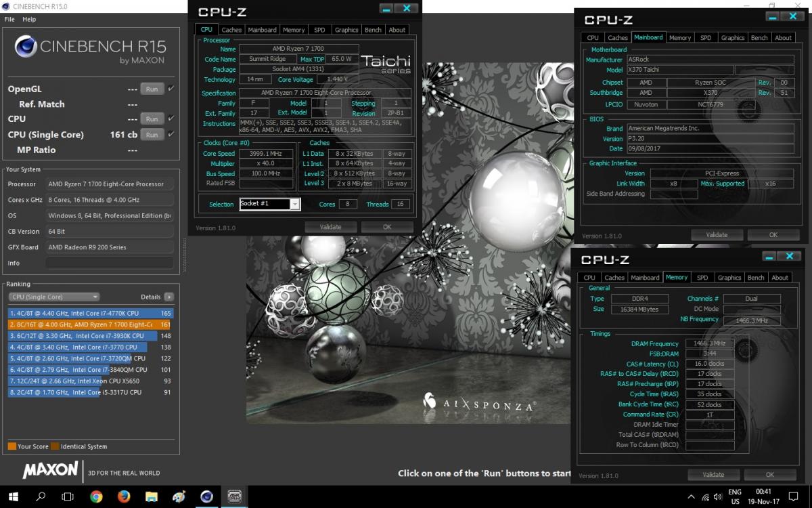The width and height of the screenshot is (812, 508).
Task: Select ranking row AMD Ryzen 7 1700
Action: pyautogui.click(x=91, y=325)
